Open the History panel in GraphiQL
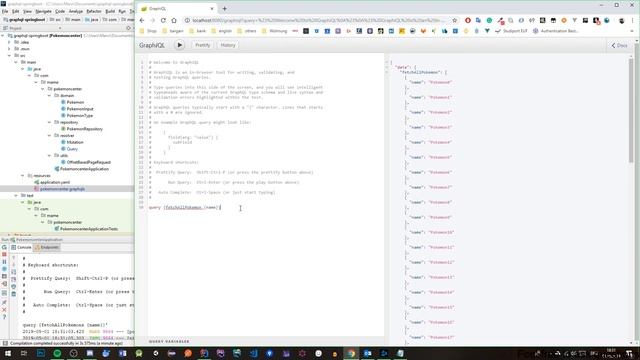Viewport: 640px width, 360px height. click(x=228, y=45)
